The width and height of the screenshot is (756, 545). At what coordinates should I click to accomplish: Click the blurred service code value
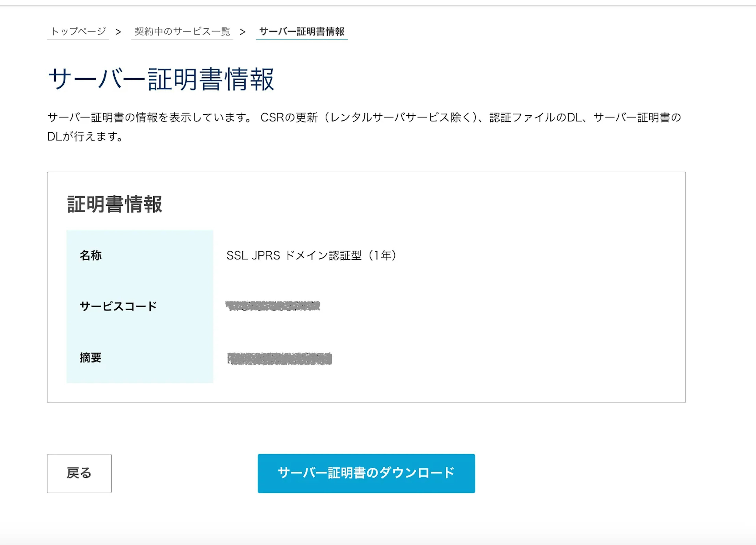coord(273,306)
